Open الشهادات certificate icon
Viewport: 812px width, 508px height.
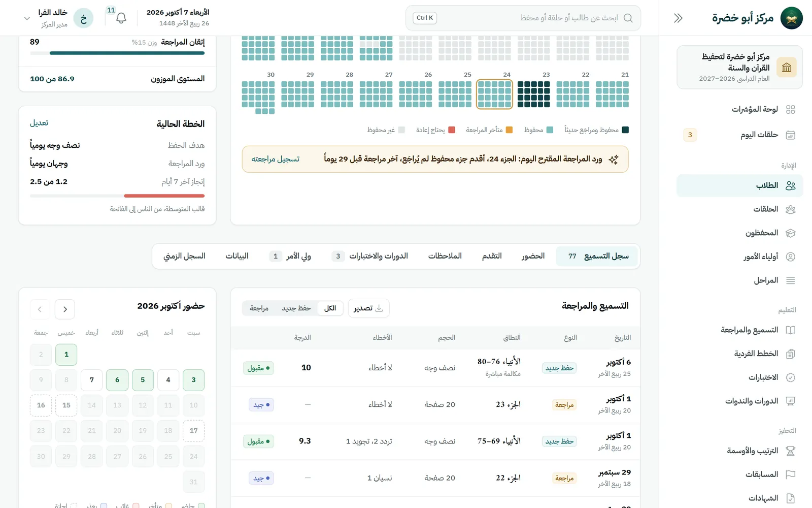click(x=790, y=498)
